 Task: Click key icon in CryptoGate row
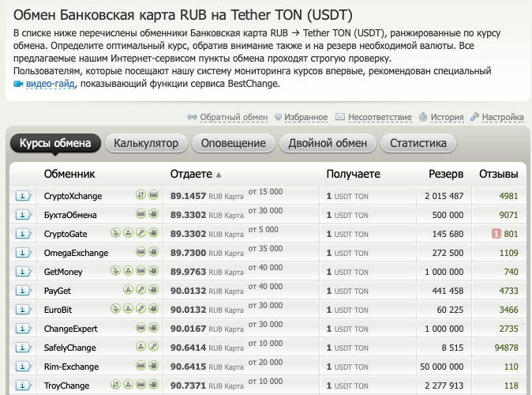tap(140, 232)
